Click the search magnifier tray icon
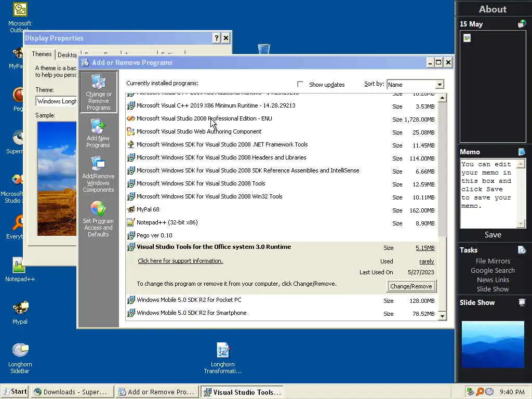 click(480, 392)
